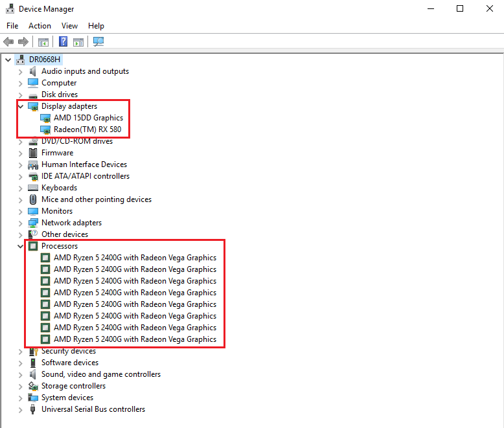The width and height of the screenshot is (504, 428).
Task: Collapse the Display adapters category
Action: coord(21,106)
